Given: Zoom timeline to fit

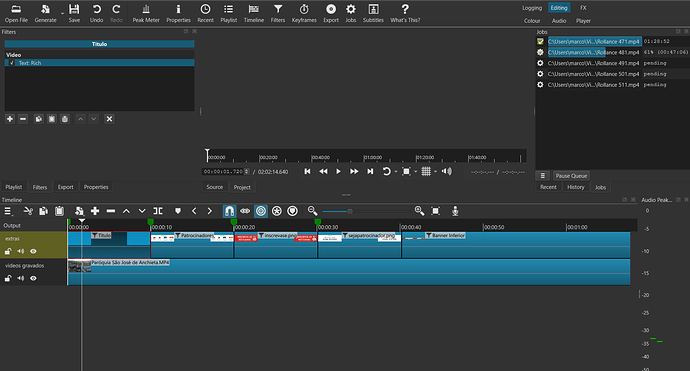Looking at the screenshot, I should pyautogui.click(x=436, y=211).
